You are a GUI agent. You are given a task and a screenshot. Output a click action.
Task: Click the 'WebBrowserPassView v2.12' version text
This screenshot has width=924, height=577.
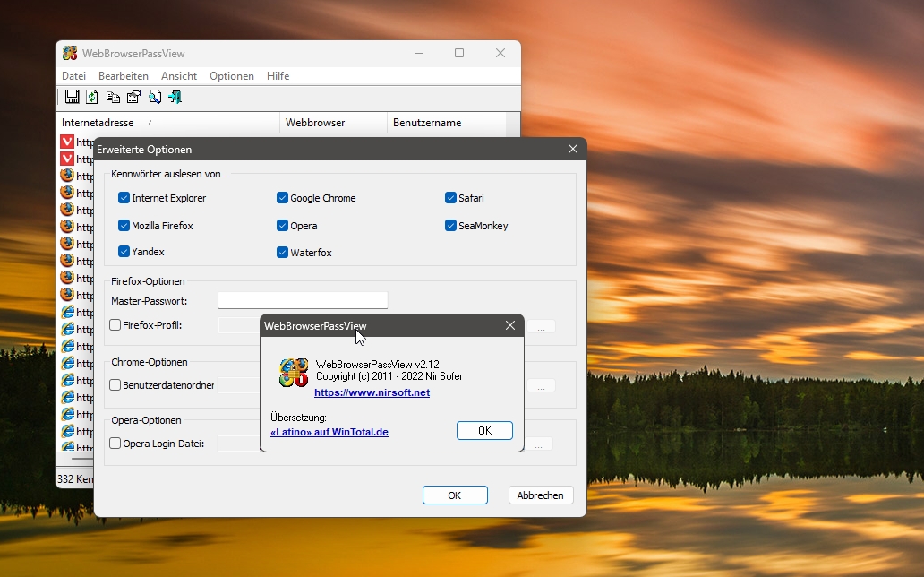click(377, 365)
